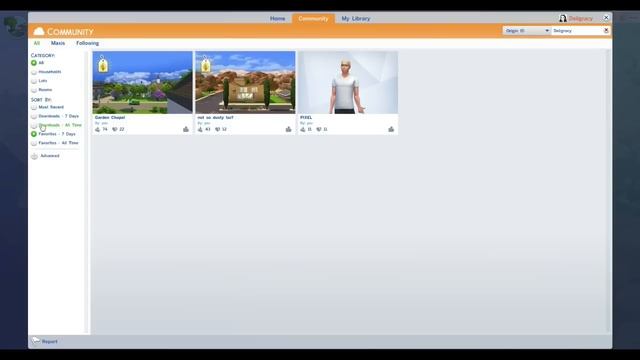640x360 pixels.
Task: Switch to the Community tab
Action: 313,19
